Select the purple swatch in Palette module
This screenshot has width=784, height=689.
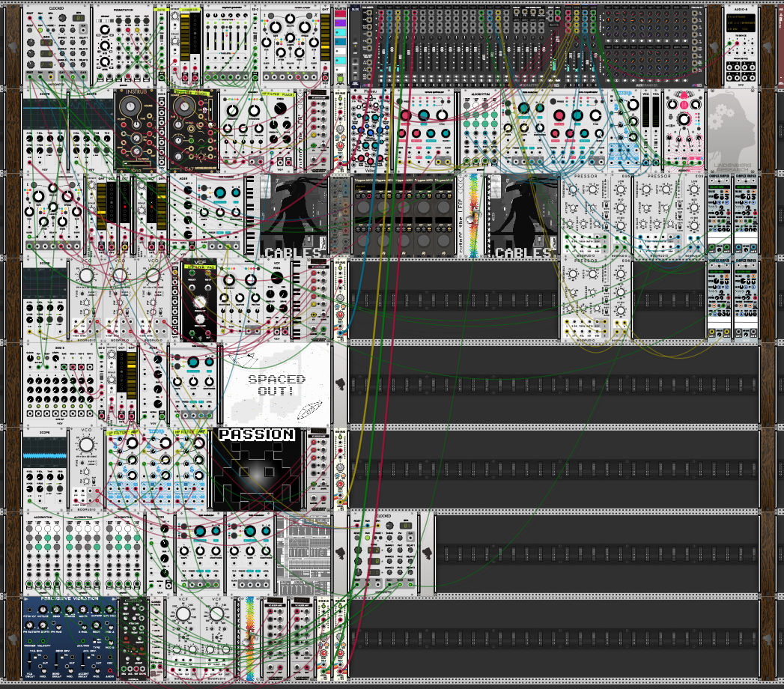(x=340, y=23)
